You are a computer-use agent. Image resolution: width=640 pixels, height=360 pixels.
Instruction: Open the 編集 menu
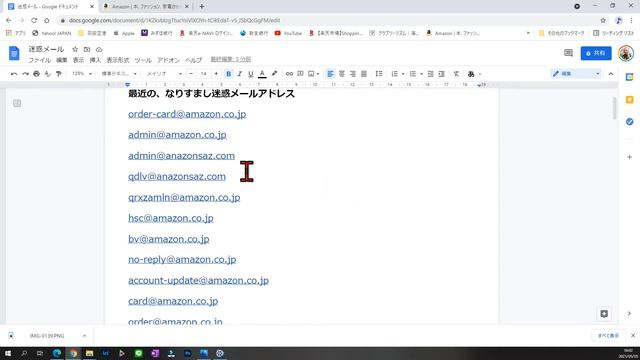point(62,60)
